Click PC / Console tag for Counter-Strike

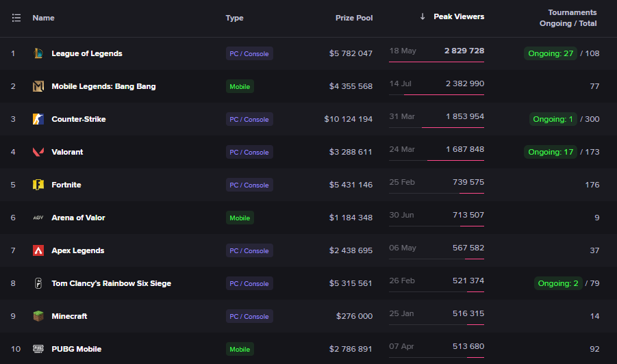[x=249, y=119]
